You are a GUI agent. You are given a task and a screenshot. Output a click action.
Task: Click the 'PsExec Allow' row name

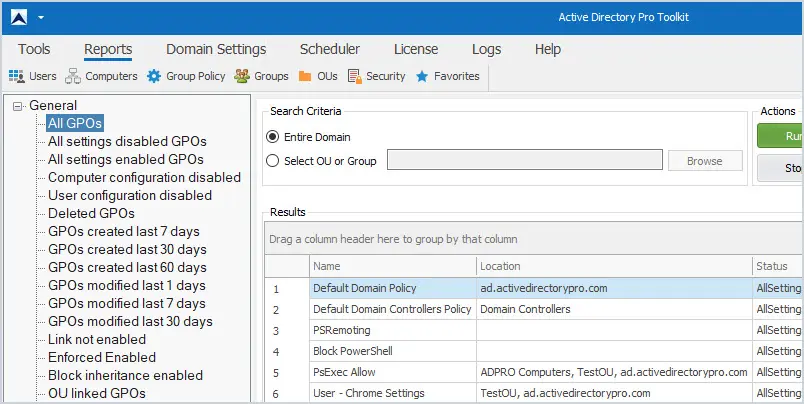(344, 372)
